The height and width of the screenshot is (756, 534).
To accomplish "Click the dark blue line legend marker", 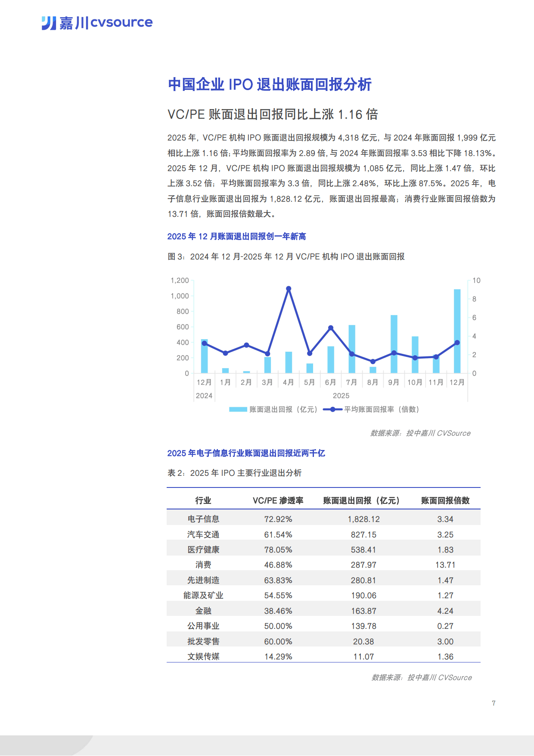I will click(332, 409).
